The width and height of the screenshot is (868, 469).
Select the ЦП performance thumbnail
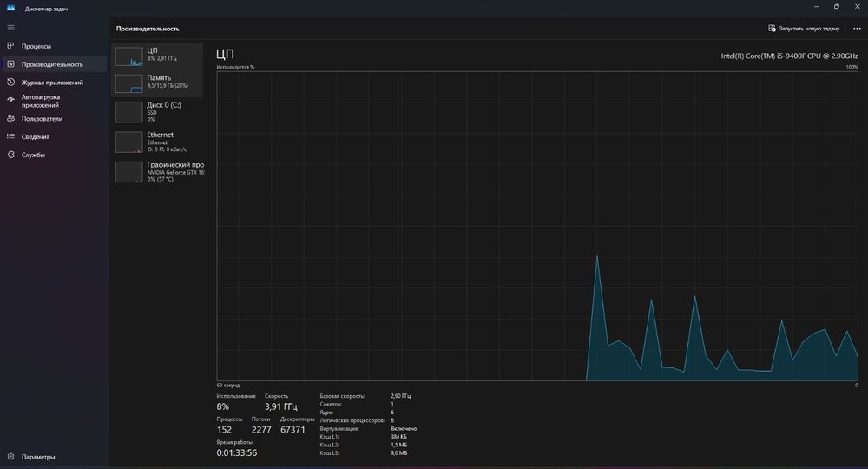click(157, 56)
